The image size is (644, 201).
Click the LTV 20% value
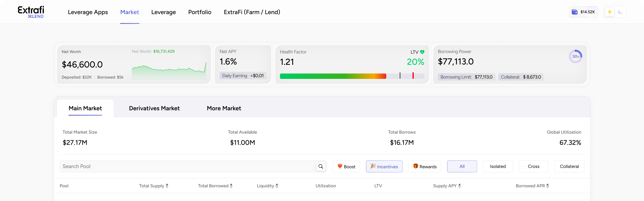[416, 62]
